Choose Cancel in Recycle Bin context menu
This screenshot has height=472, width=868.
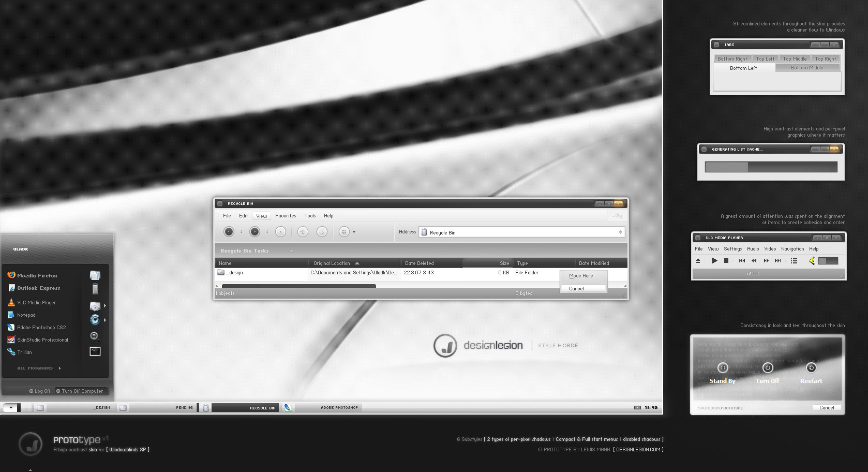583,289
